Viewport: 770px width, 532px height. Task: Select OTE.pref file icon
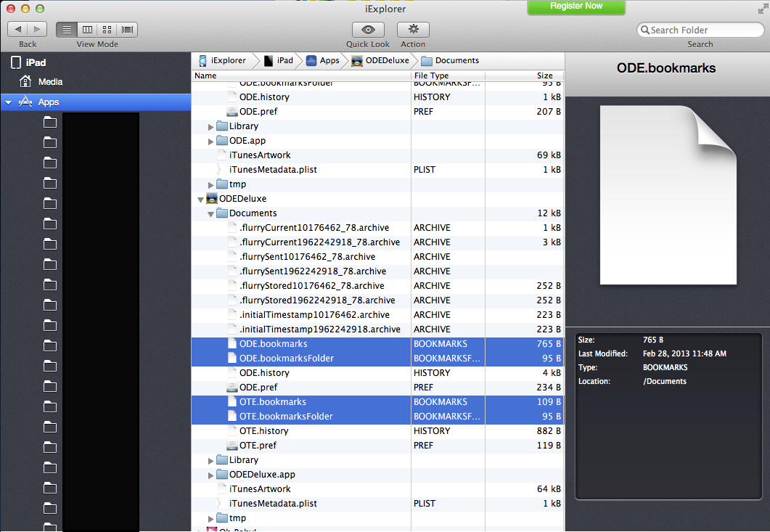pos(232,445)
